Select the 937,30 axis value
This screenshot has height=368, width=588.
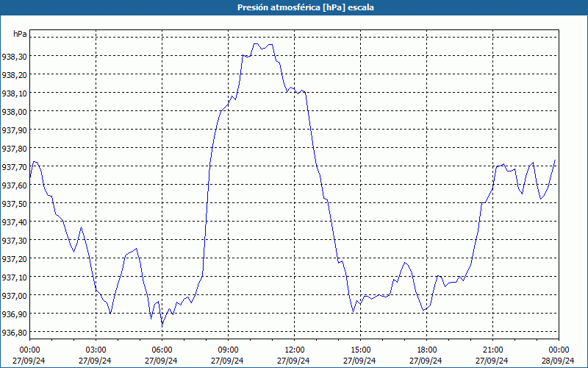[14, 241]
